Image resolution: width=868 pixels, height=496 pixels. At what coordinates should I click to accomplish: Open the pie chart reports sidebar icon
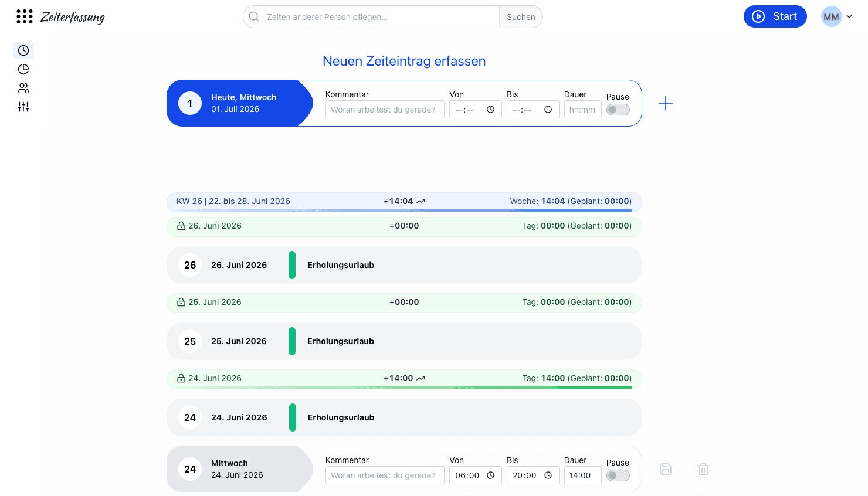(x=23, y=69)
